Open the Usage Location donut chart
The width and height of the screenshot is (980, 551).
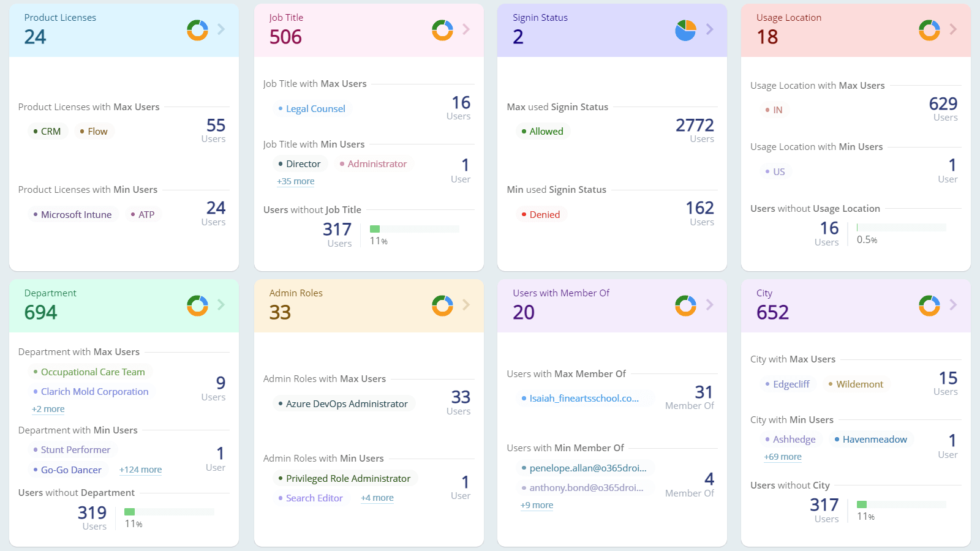coord(929,29)
